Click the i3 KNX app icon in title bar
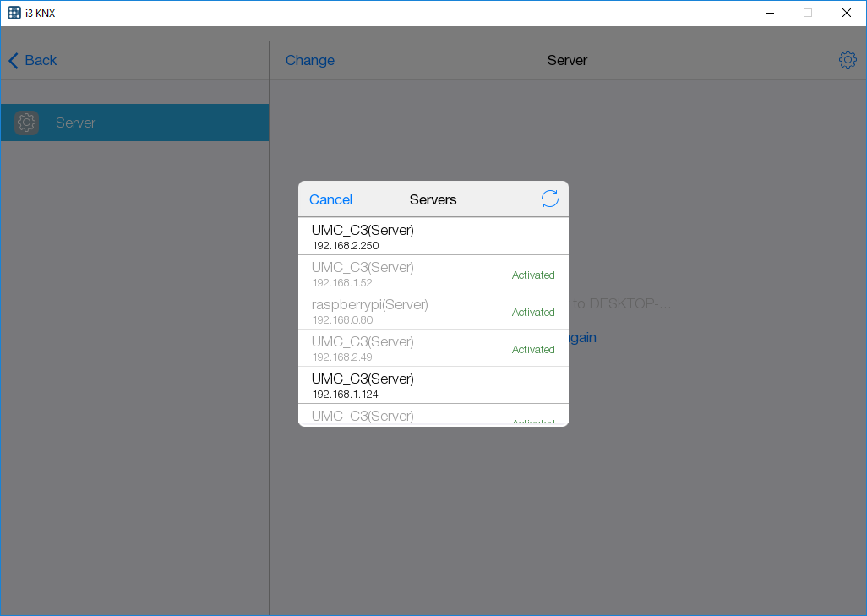 click(14, 13)
